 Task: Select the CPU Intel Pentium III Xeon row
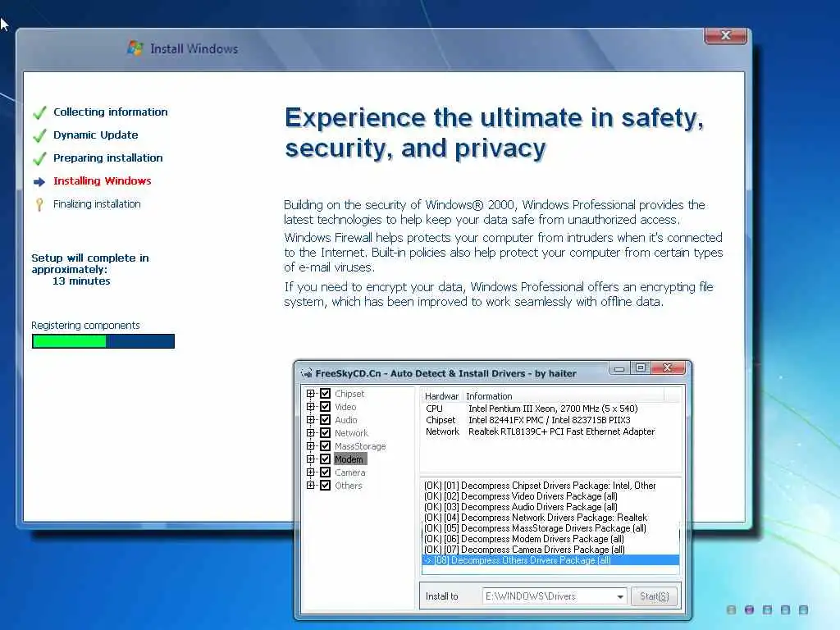pyautogui.click(x=550, y=409)
